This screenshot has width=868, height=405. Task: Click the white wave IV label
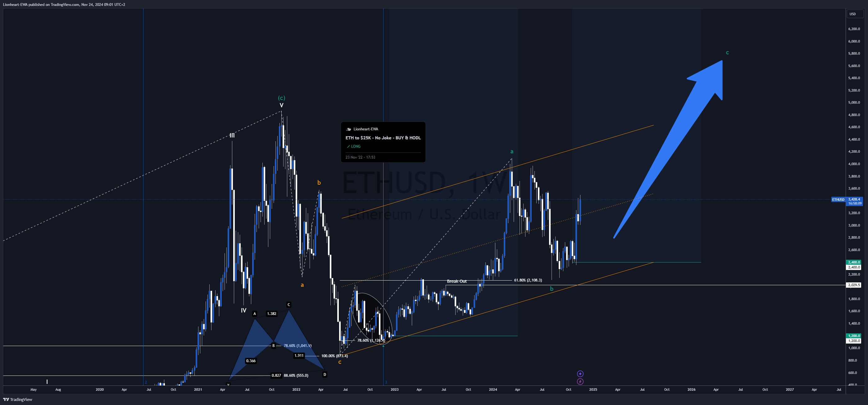pos(243,310)
